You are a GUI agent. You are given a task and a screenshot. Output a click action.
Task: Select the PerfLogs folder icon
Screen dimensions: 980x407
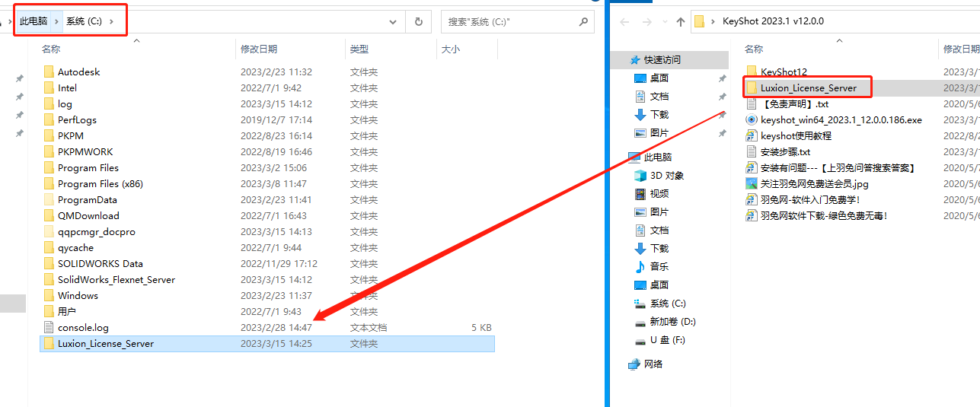pos(49,119)
